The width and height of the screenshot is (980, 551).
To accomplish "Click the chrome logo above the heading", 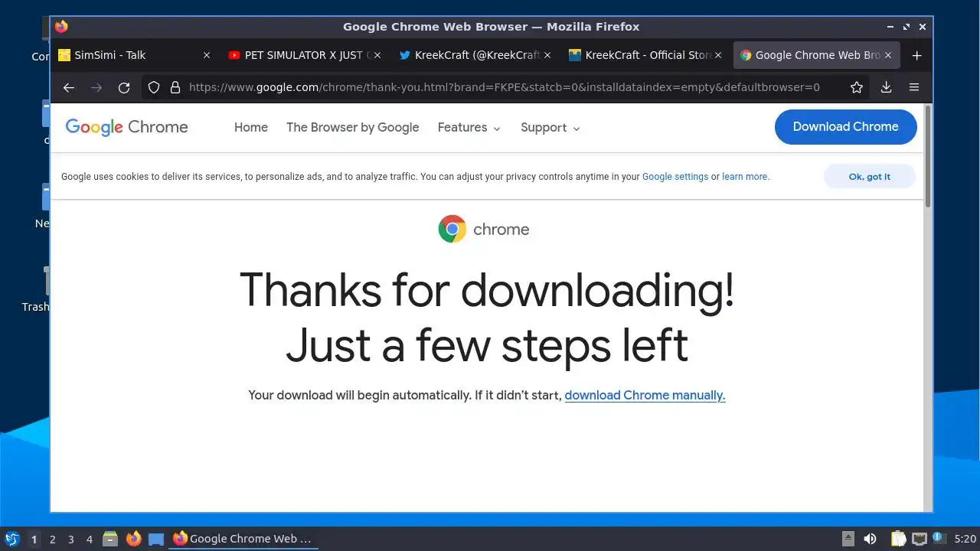I will tap(483, 229).
